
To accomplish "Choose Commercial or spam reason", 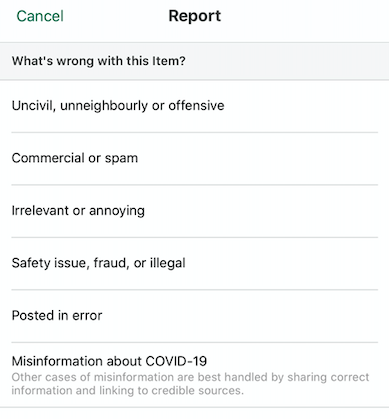I will [194, 158].
